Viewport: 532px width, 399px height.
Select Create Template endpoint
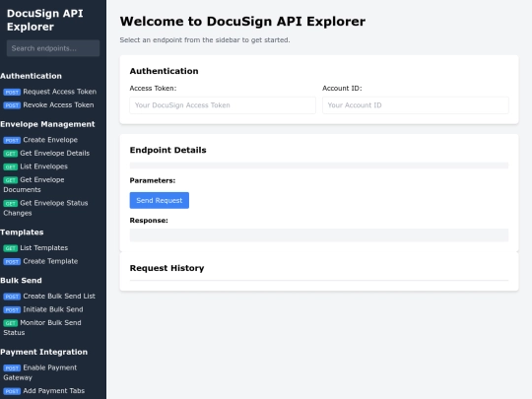(40, 261)
